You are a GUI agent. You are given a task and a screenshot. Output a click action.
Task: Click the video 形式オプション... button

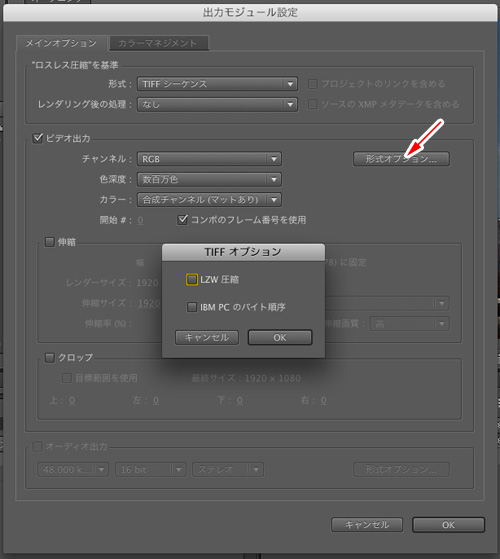coord(401,159)
